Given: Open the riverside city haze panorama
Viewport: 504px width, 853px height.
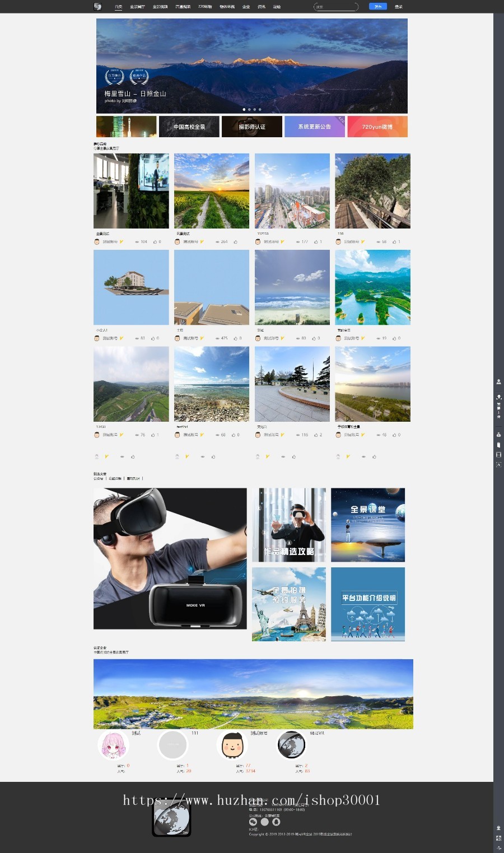Looking at the screenshot, I should pos(373,384).
